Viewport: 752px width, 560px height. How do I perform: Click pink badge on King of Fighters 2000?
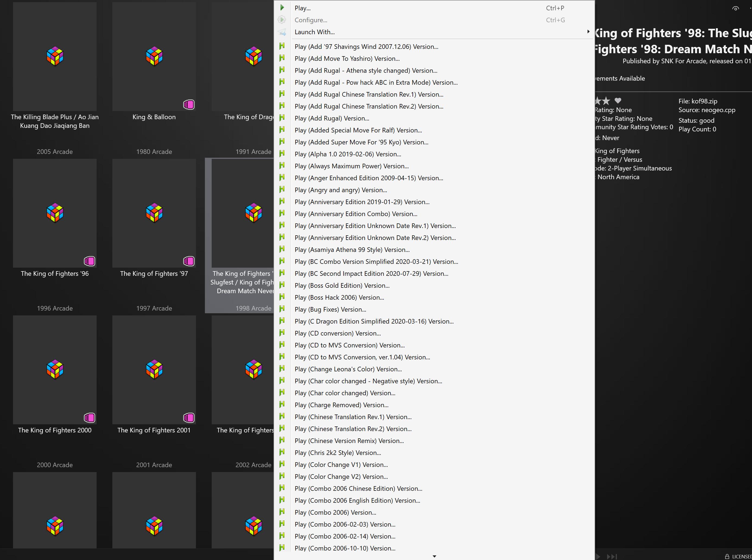click(x=90, y=418)
